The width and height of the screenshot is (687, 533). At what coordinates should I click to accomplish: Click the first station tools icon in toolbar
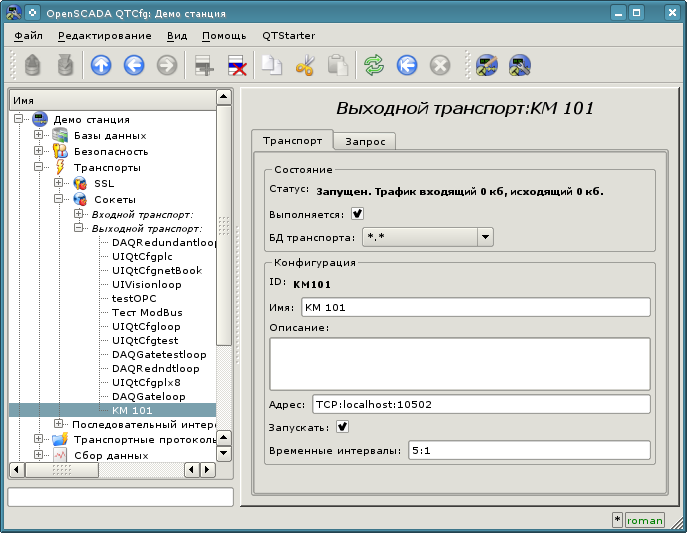pos(487,66)
